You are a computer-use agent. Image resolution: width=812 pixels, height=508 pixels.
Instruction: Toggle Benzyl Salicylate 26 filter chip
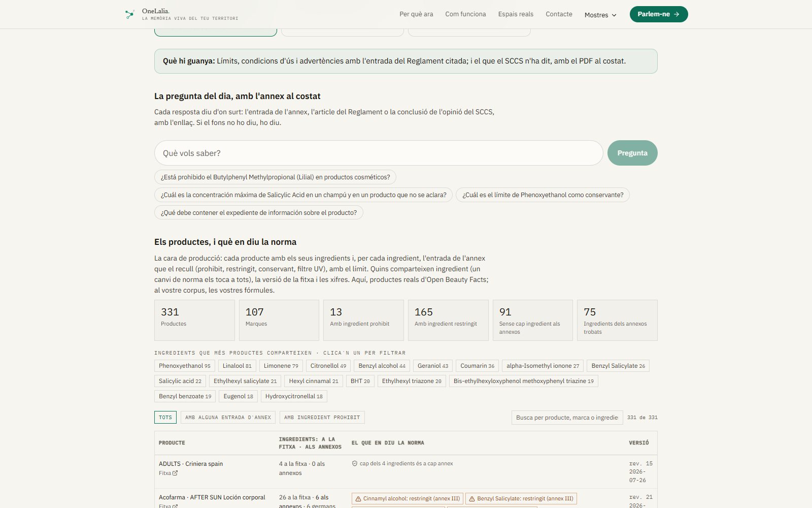(x=618, y=366)
